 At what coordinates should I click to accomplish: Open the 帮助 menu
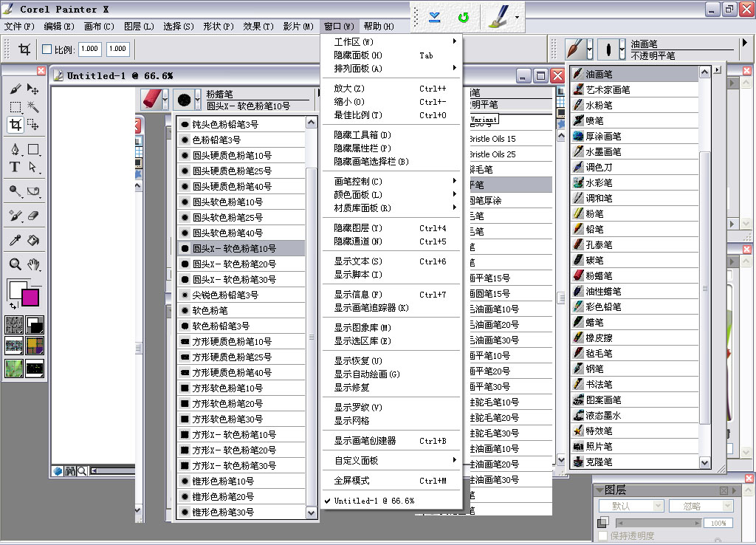coord(379,26)
